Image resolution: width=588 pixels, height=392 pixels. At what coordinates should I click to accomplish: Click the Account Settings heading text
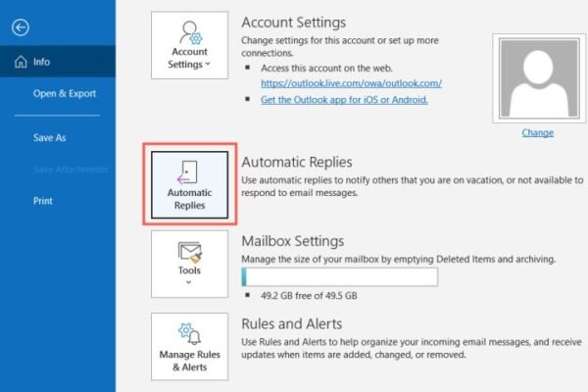(294, 23)
